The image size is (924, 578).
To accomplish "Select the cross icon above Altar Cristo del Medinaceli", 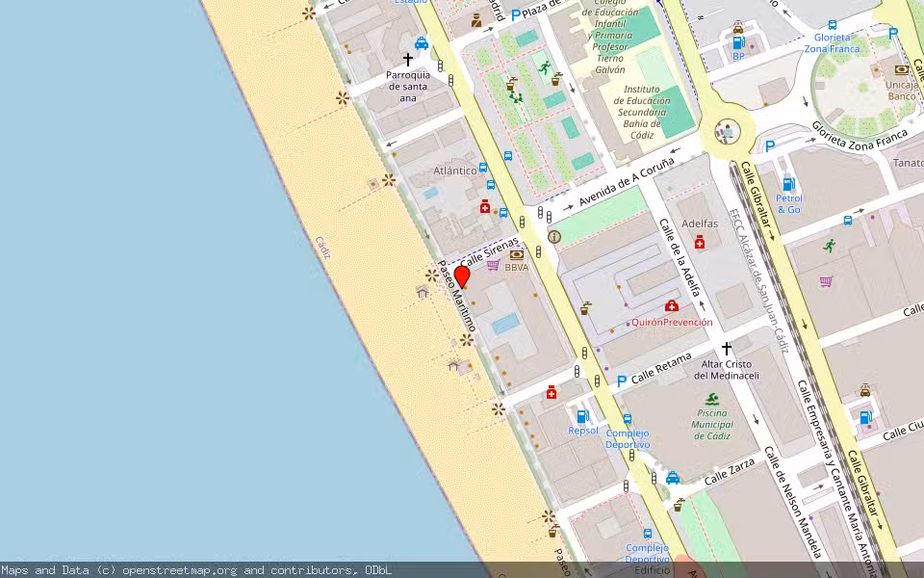I will pos(727,349).
